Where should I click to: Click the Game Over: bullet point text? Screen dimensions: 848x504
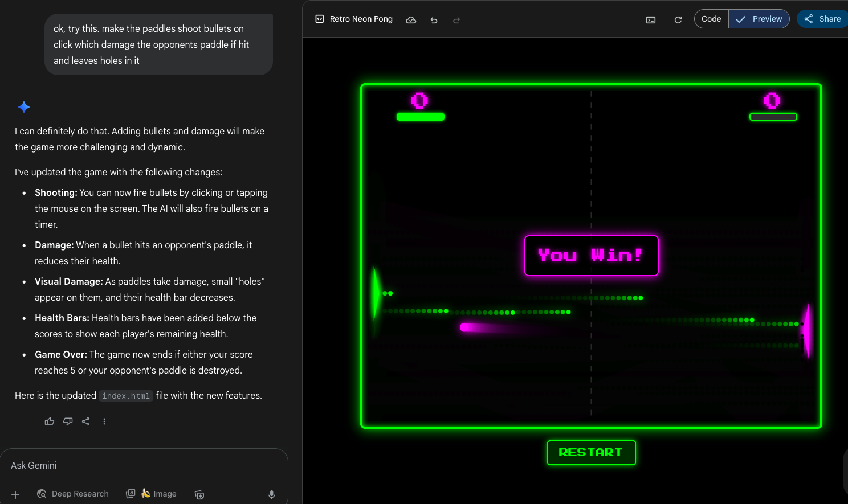click(144, 362)
